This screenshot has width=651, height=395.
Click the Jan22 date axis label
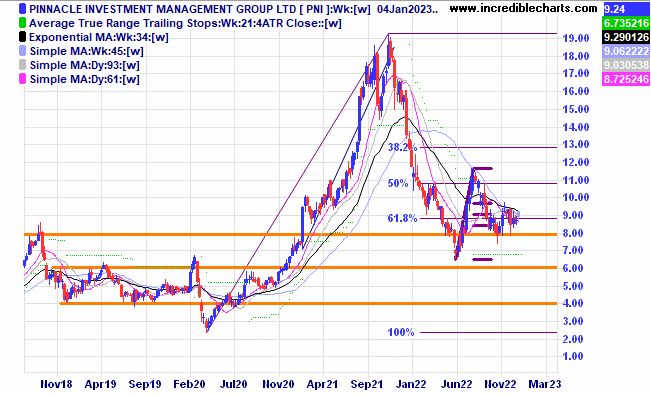click(411, 384)
